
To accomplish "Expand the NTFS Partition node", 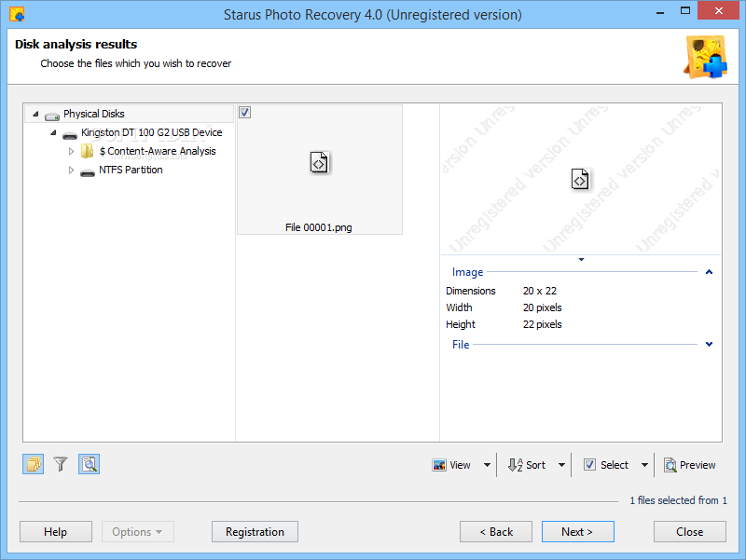I will [x=71, y=170].
